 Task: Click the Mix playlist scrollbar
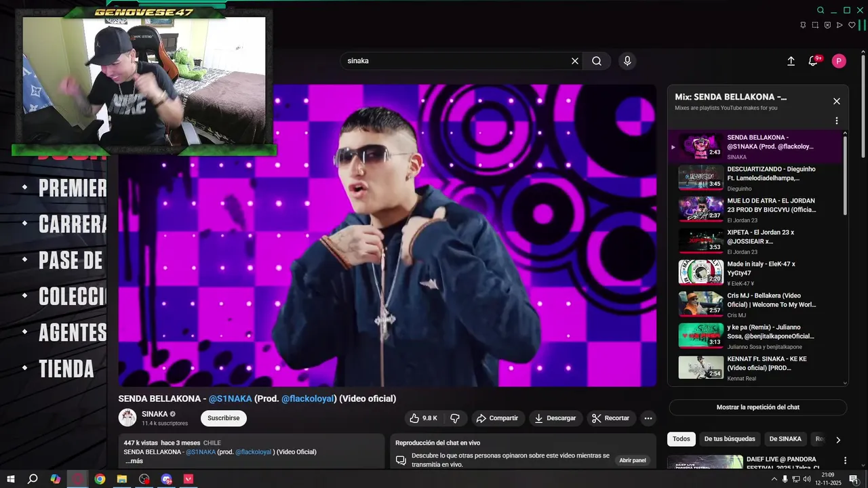(845, 176)
